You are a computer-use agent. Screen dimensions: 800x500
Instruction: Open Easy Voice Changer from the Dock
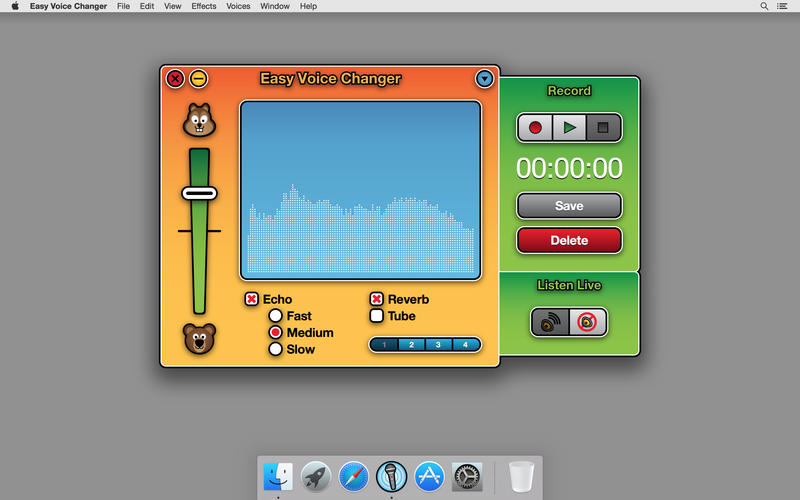(391, 476)
